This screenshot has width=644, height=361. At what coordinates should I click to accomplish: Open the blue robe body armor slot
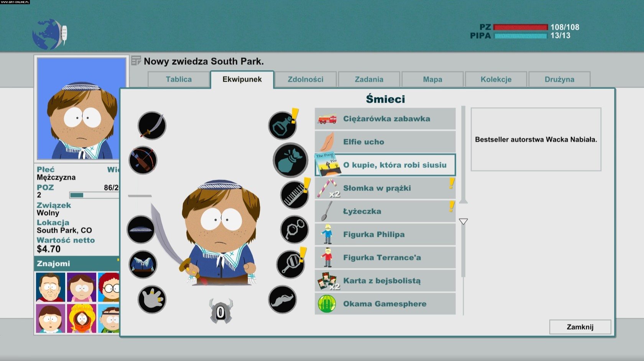click(x=143, y=265)
